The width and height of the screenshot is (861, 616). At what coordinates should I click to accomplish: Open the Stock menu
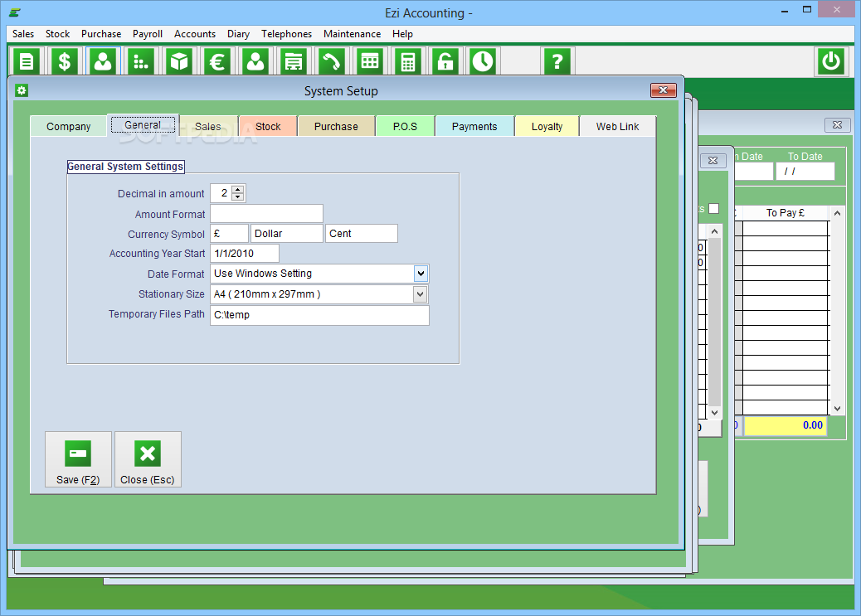[58, 34]
